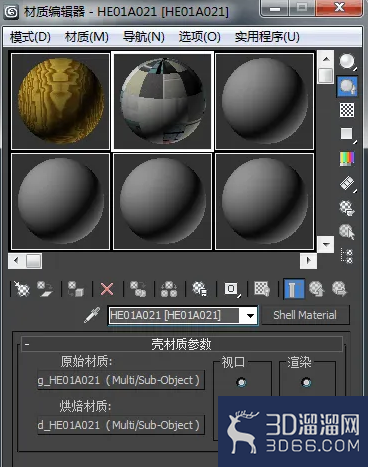Screen dimensions: 368x467
Task: Click the d_HE01A021 baked material button
Action: [x=121, y=425]
